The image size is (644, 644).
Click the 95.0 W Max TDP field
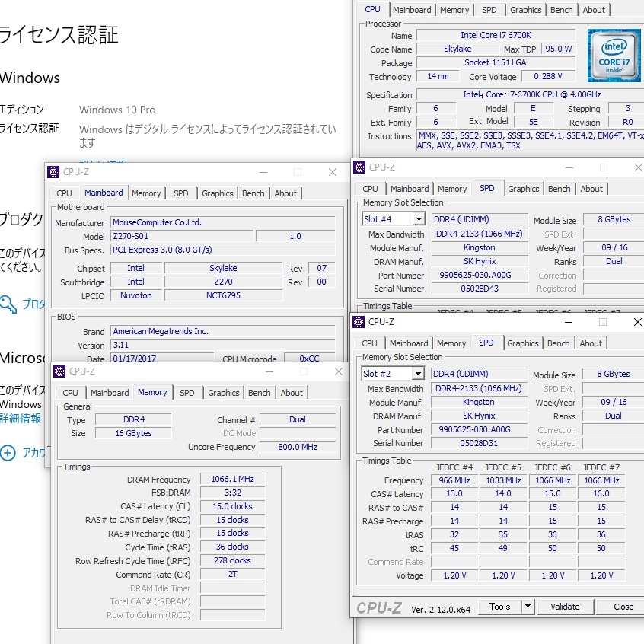point(559,49)
